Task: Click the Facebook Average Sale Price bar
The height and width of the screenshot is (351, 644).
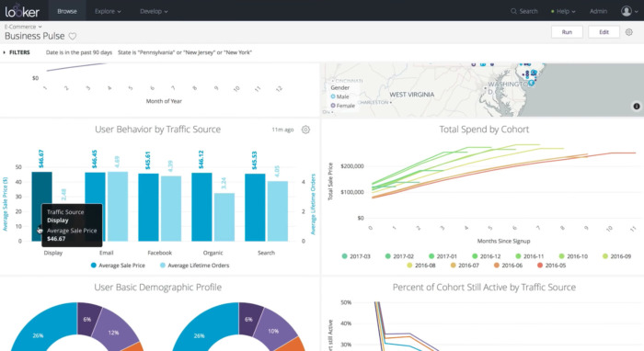Action: tap(148, 207)
